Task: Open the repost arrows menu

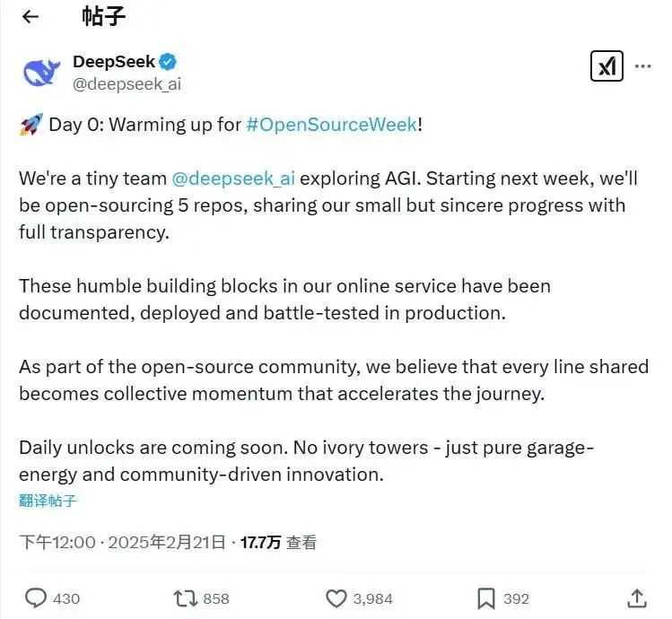Action: [183, 597]
